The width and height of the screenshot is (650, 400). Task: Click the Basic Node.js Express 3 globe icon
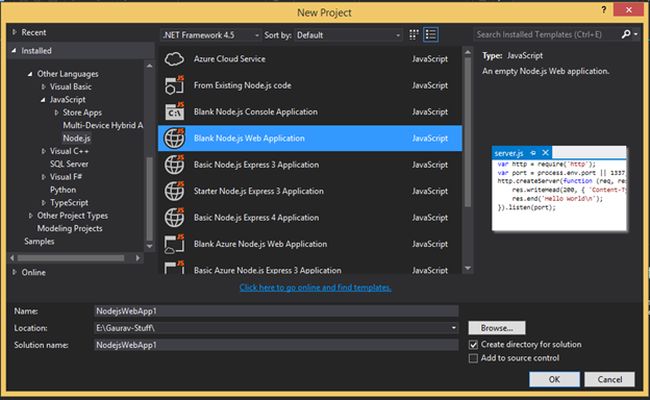coord(174,165)
